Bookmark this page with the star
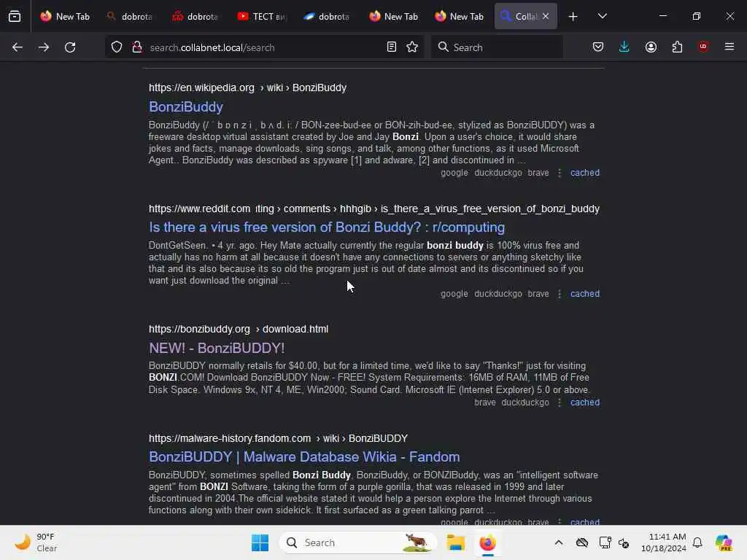This screenshot has height=560, width=747. [412, 47]
